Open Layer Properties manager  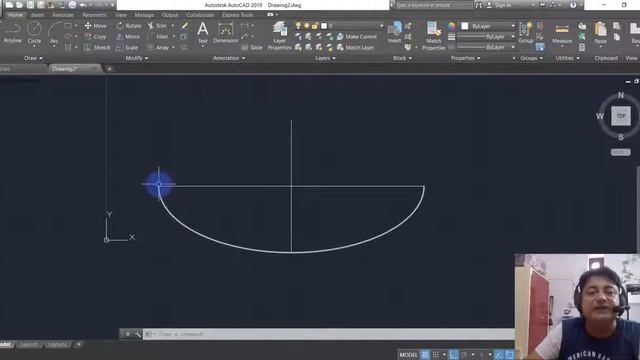[x=280, y=36]
